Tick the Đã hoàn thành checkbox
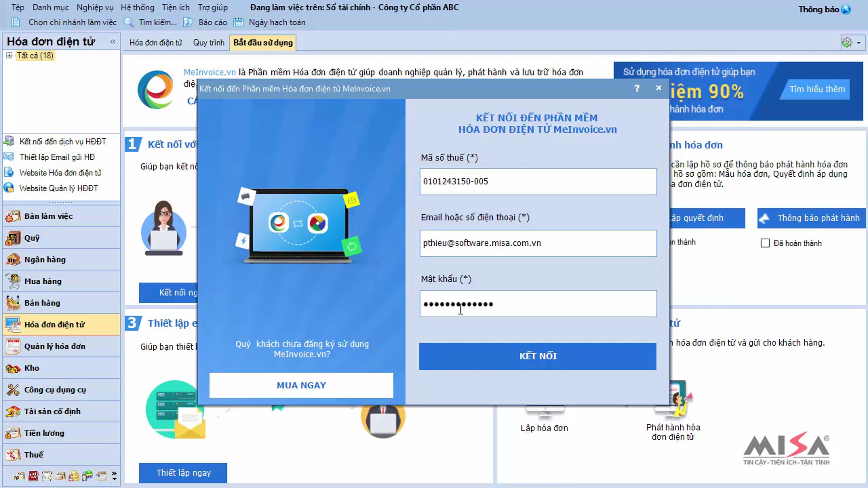Viewport: 868px width, 488px height. [765, 243]
